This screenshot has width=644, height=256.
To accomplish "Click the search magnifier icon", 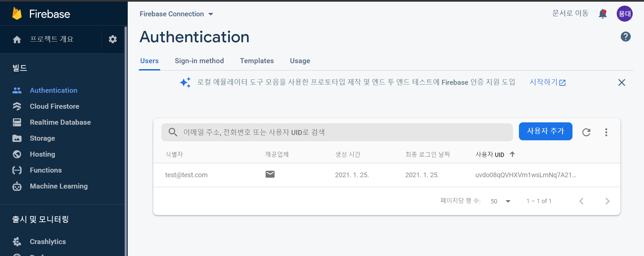I will [173, 132].
